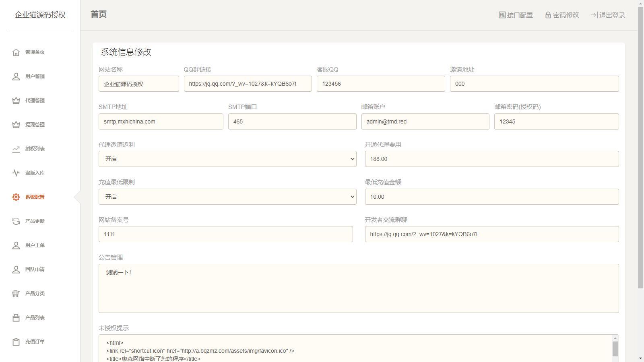Screen dimensions: 644x362
Task: Focus the 邀请地址 input field
Action: click(535, 84)
